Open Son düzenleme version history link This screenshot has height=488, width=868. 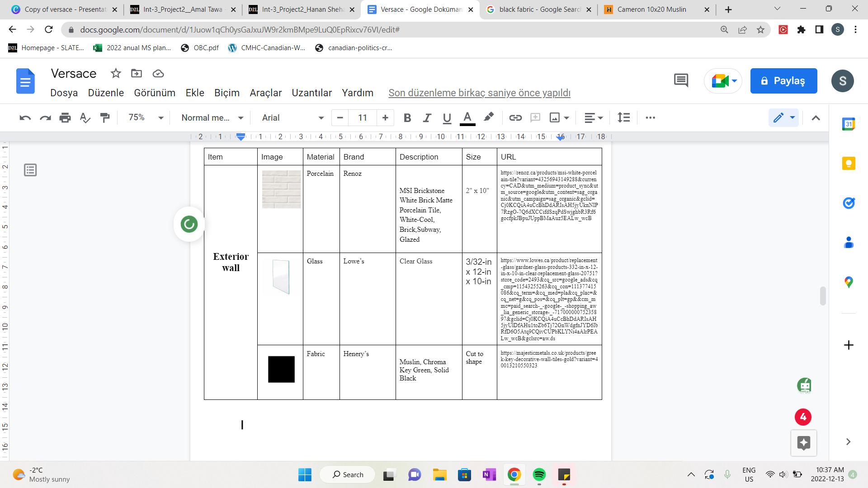[x=479, y=93]
